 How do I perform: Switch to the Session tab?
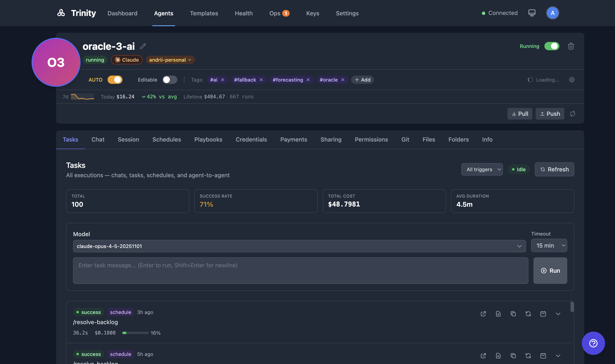click(128, 139)
